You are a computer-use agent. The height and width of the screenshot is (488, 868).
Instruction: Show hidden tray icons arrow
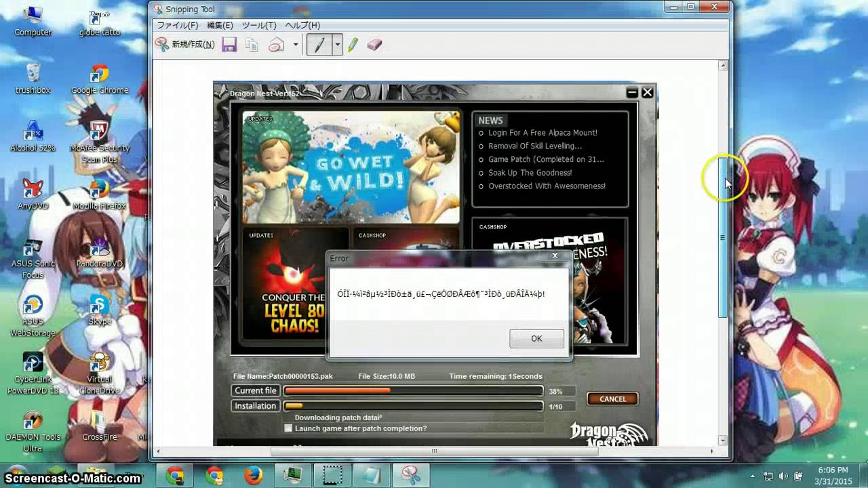tap(753, 476)
